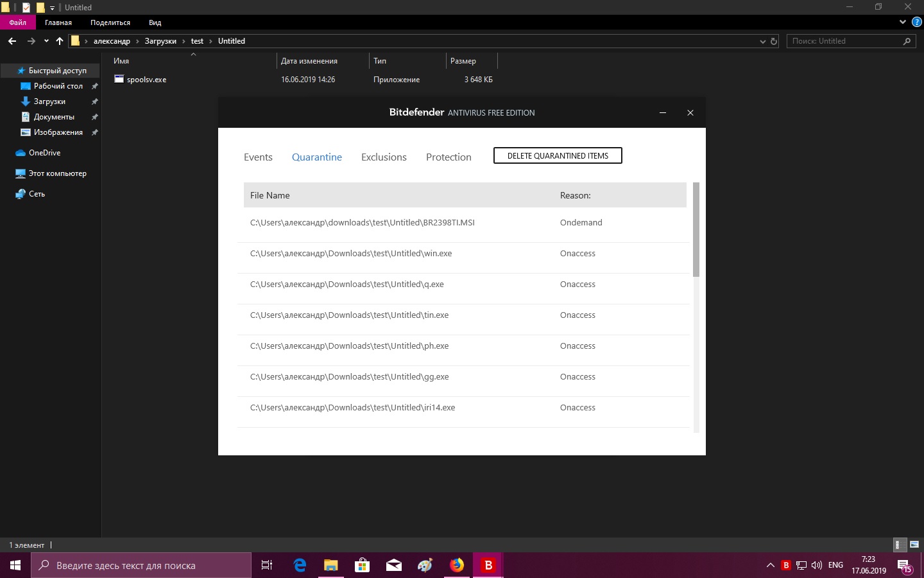Click Delete Quarantined Items button
Image resolution: width=924 pixels, height=578 pixels.
click(558, 155)
